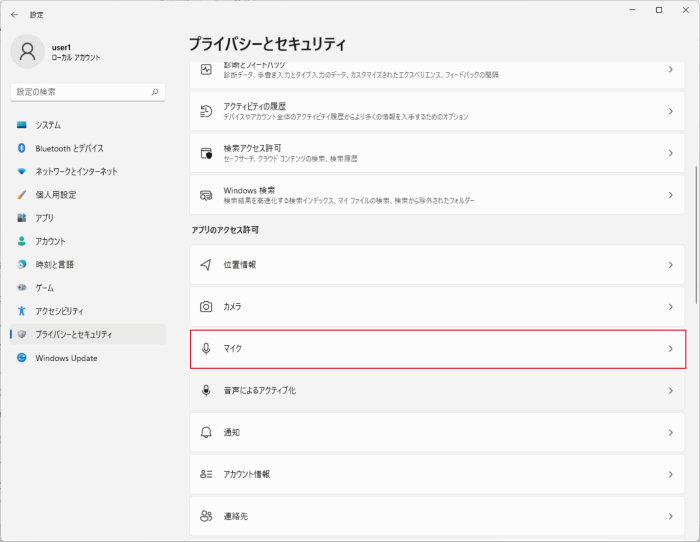Click the マイク microphone icon
Image resolution: width=700 pixels, height=542 pixels.
pyautogui.click(x=206, y=349)
